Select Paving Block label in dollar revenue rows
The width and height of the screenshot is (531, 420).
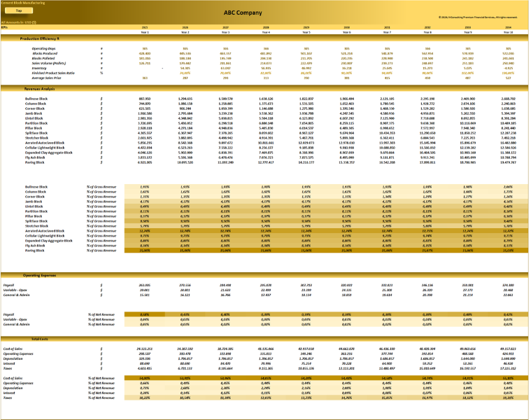pos(34,162)
